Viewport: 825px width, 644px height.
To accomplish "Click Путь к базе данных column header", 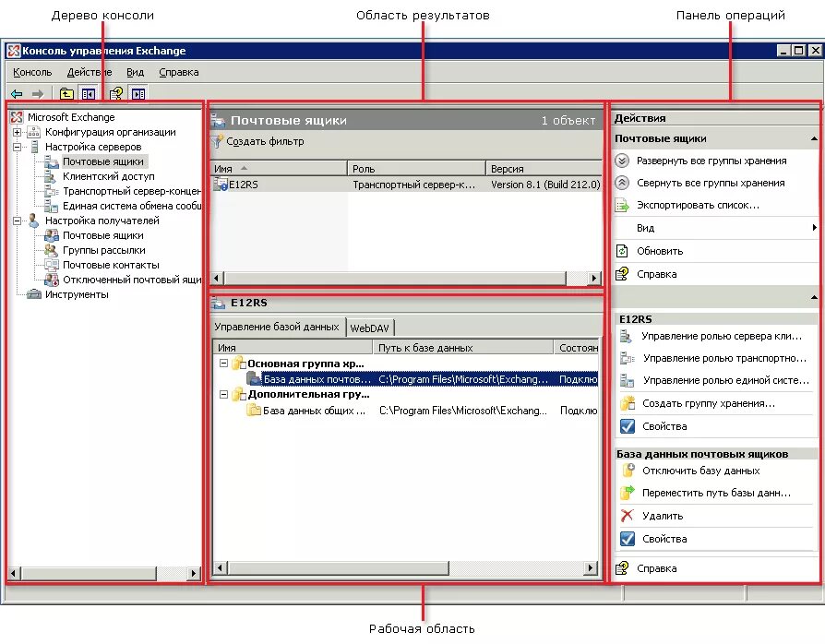I will (x=463, y=348).
